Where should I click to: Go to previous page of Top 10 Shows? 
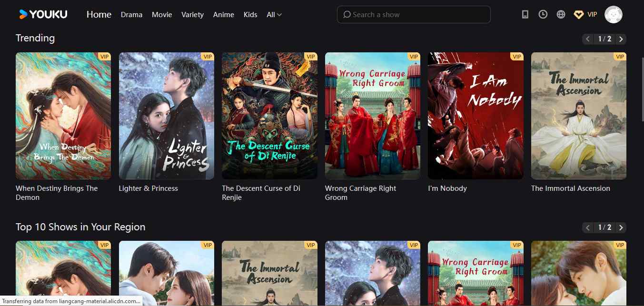coord(588,227)
